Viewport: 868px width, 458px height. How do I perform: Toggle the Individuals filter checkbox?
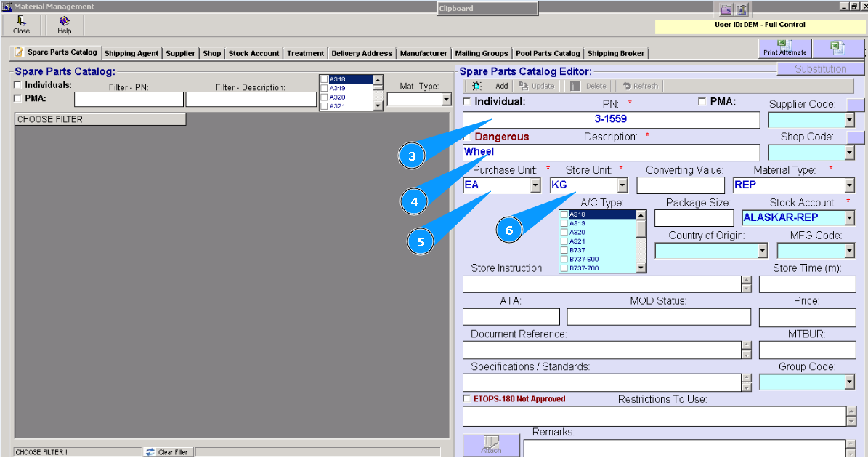(x=17, y=85)
